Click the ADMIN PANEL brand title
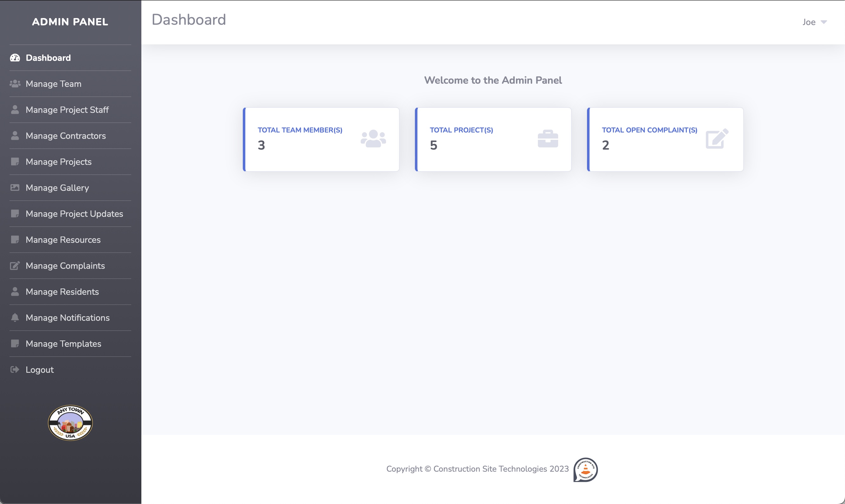Image resolution: width=845 pixels, height=504 pixels. pos(70,22)
